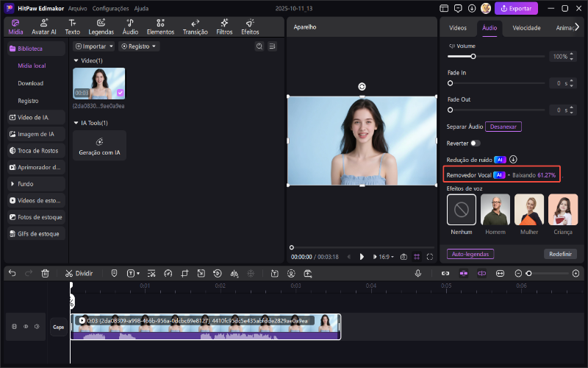Search the media library with magnifier icon
The height and width of the screenshot is (368, 588).
click(259, 46)
